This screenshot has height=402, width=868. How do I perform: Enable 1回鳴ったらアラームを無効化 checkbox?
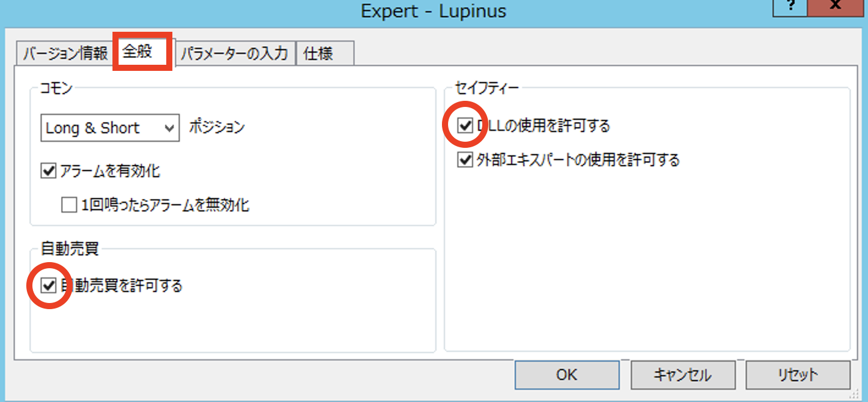[69, 205]
